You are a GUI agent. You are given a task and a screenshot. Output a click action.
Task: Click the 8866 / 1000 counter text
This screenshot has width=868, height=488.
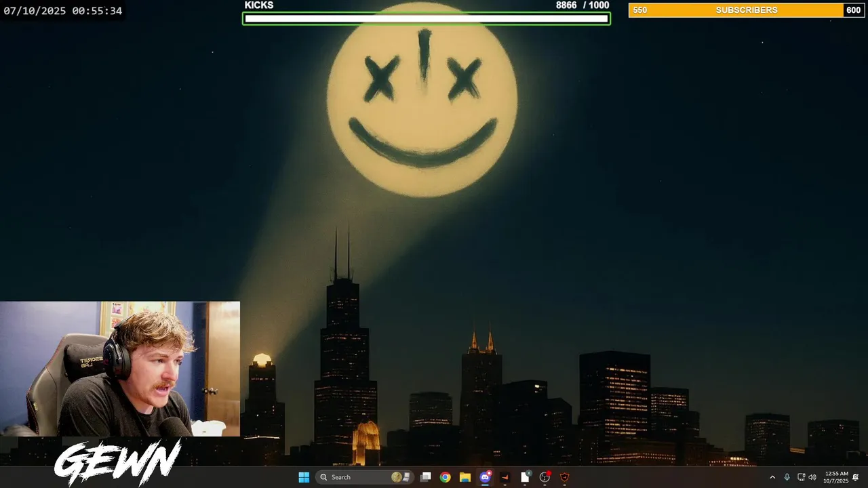click(583, 5)
